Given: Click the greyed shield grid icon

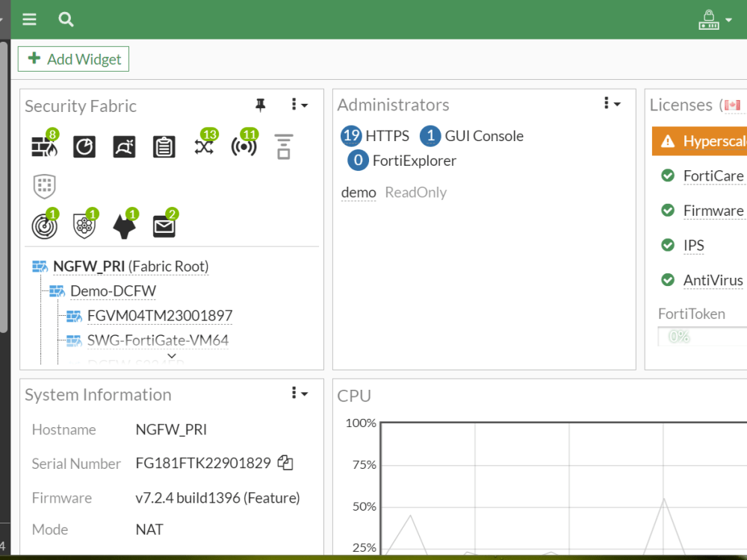Looking at the screenshot, I should coord(44,186).
